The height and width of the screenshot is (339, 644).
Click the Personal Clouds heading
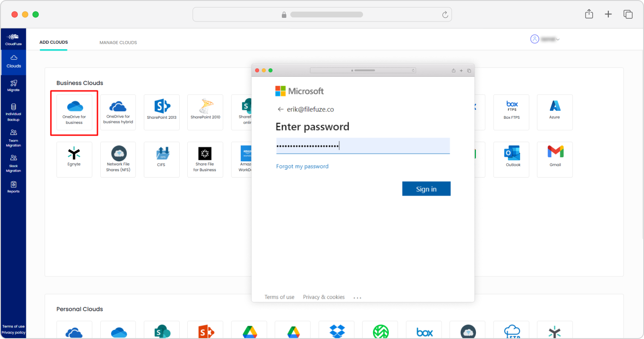pos(80,309)
